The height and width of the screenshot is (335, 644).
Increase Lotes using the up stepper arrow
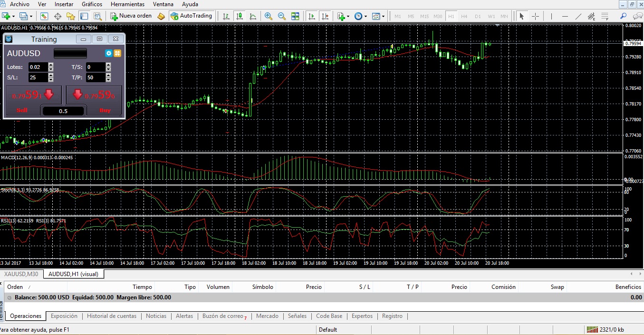tap(50, 65)
